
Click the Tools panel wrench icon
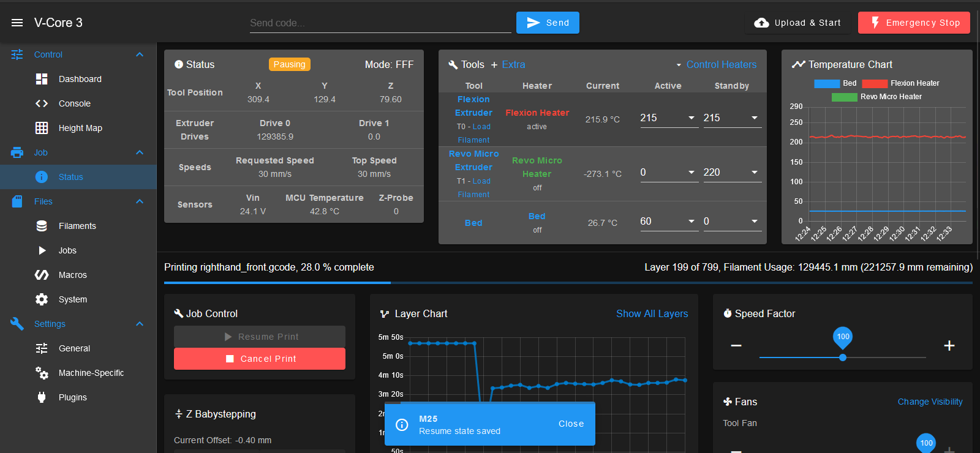tap(453, 65)
